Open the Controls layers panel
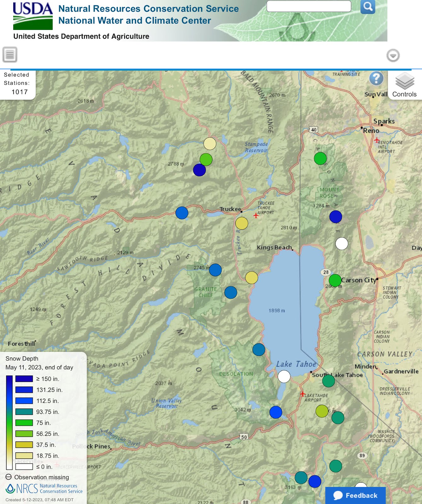The height and width of the screenshot is (504, 422). 404,85
